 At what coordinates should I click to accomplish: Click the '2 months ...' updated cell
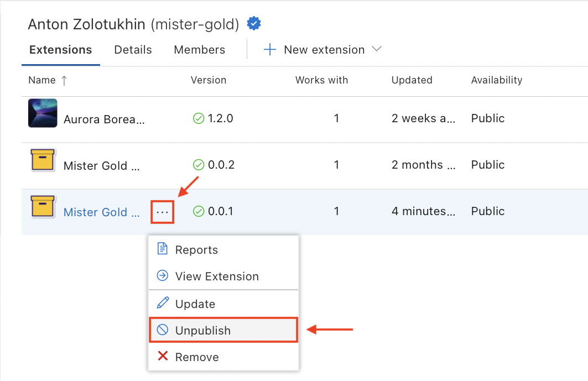(x=423, y=165)
